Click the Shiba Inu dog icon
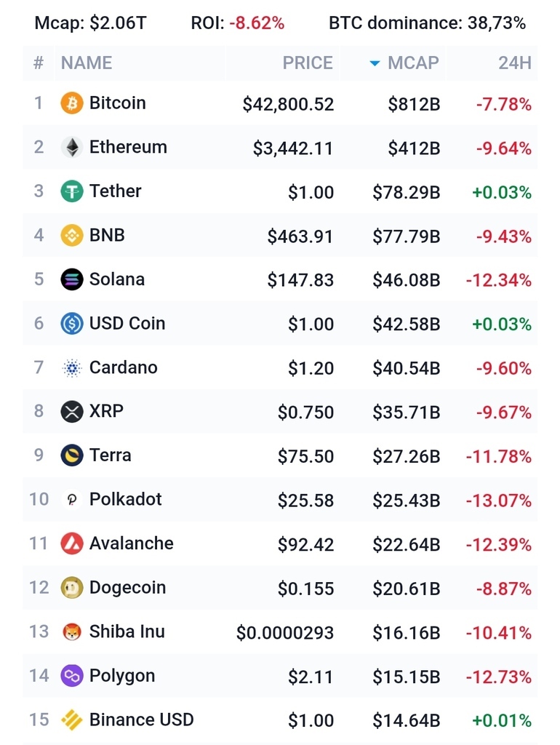This screenshot has width=560, height=745. tap(72, 632)
